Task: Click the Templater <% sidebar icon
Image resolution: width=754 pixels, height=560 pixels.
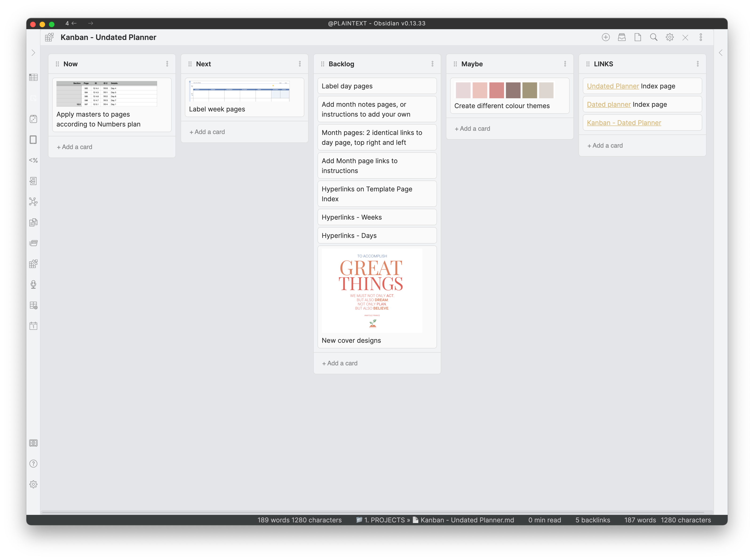Action: pyautogui.click(x=33, y=160)
